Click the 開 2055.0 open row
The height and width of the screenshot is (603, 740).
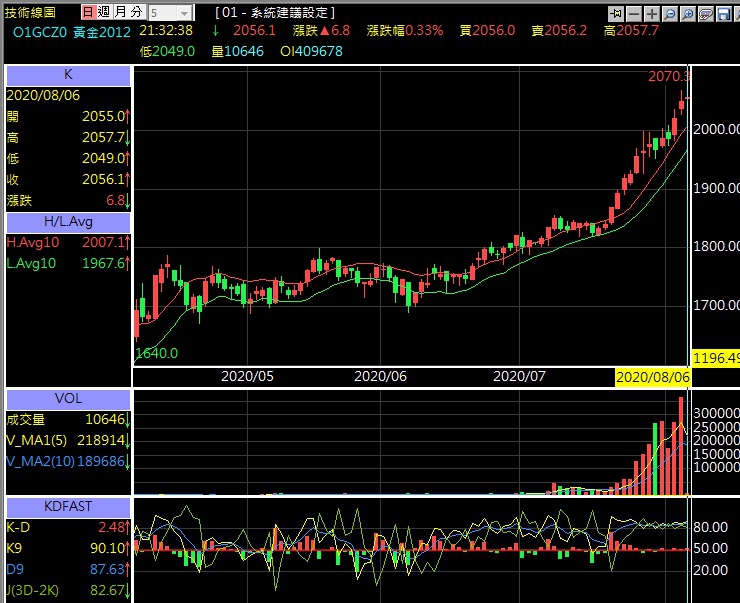68,117
